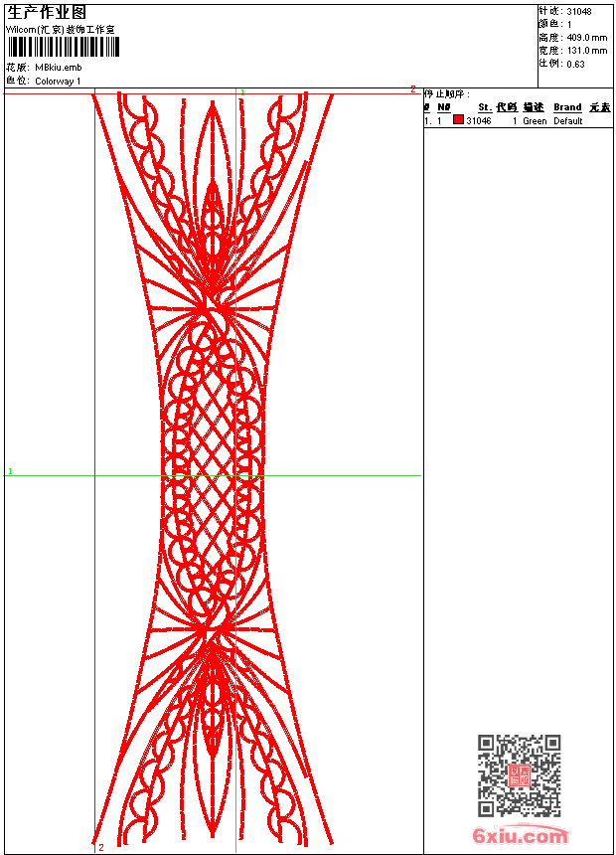Click the 停止顺序 stop sequence heading
This screenshot has height=855, width=616.
[x=446, y=94]
